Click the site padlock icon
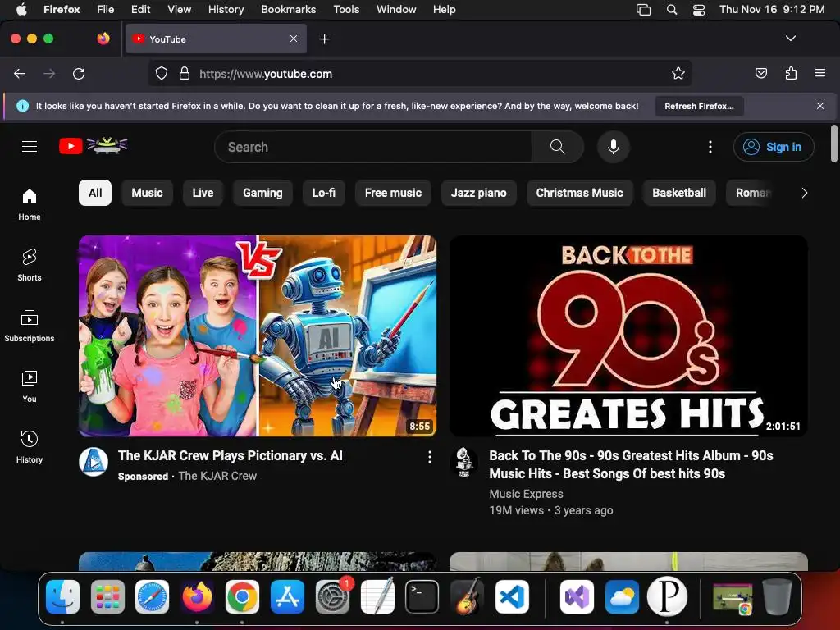 pyautogui.click(x=185, y=73)
